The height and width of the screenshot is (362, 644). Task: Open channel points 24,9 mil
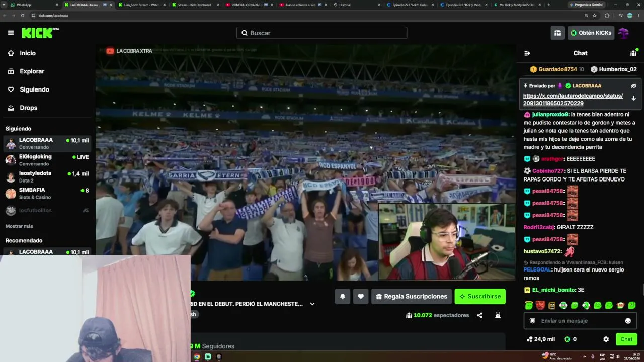click(x=540, y=339)
